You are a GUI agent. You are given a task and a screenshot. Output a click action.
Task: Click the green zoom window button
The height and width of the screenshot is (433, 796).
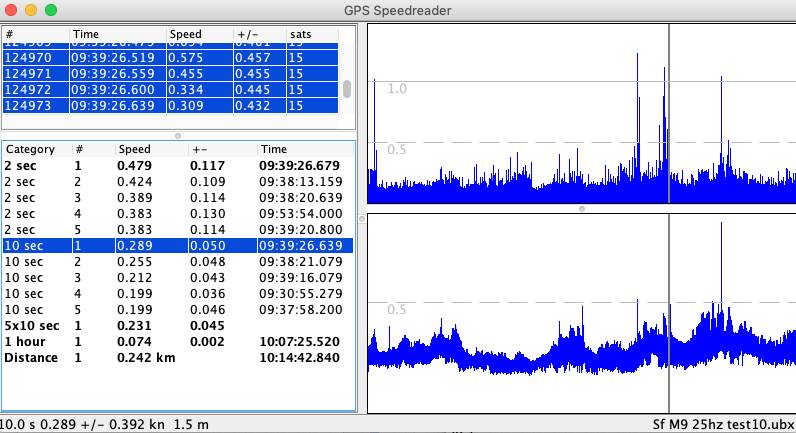51,10
